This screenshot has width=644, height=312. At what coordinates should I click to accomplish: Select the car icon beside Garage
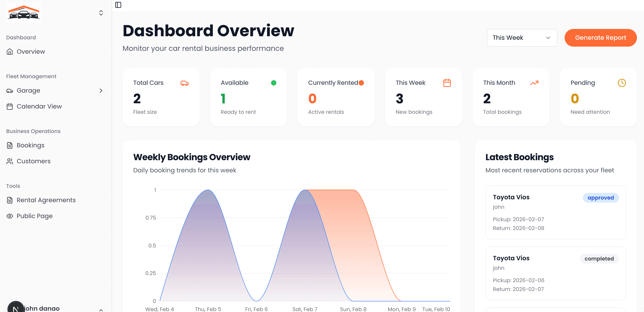pos(9,90)
